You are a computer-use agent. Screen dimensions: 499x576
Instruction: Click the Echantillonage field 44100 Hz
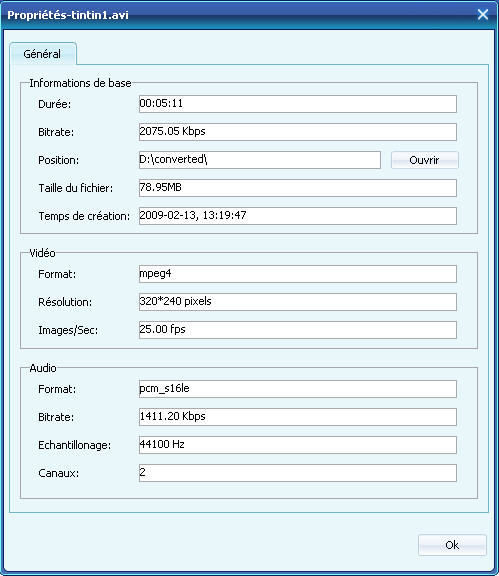[x=298, y=445]
